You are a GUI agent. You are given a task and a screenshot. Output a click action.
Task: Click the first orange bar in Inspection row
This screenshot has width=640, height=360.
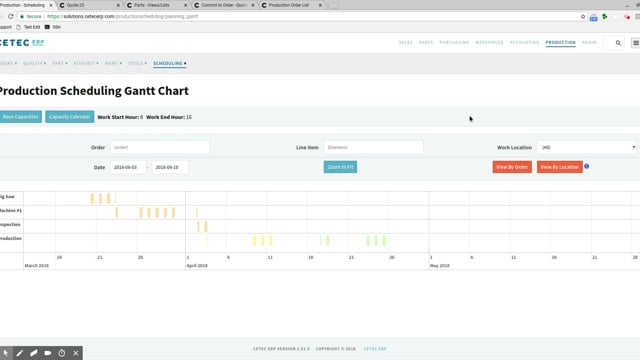coord(198,227)
